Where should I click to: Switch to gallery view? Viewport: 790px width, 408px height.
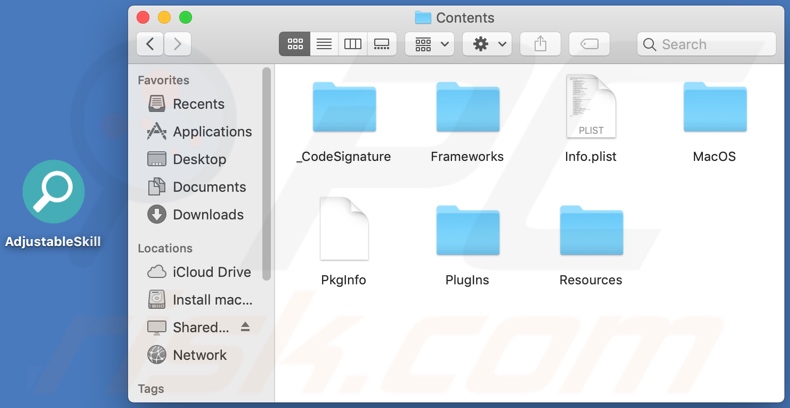coord(382,44)
